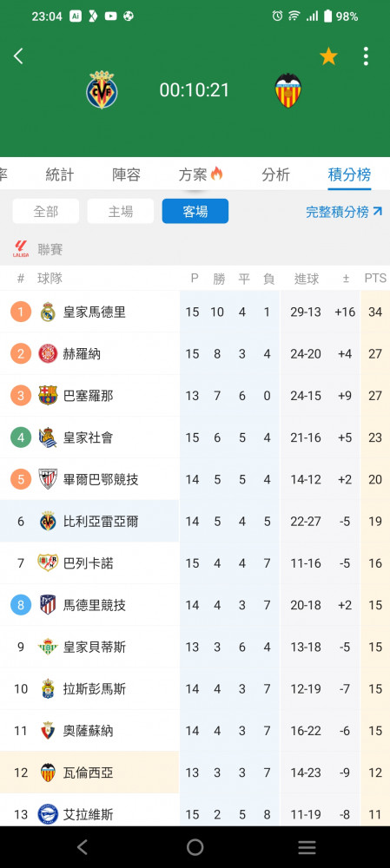Open the 皇家馬德里 team row
The height and width of the screenshot is (868, 390).
tap(195, 312)
